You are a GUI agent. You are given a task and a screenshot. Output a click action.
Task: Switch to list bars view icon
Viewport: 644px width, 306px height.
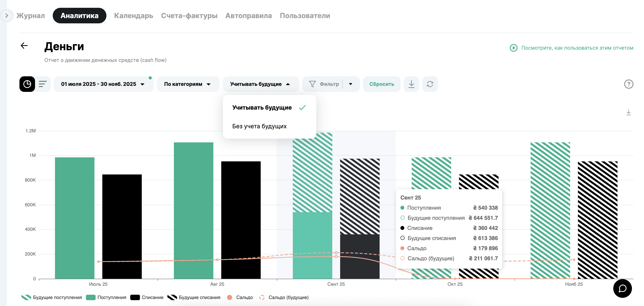pos(43,84)
